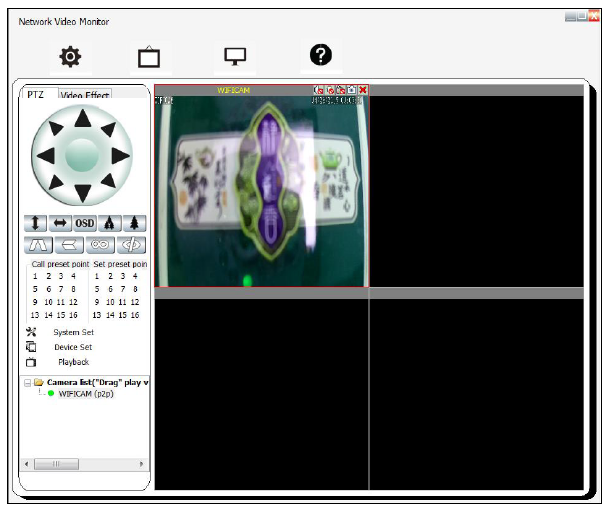Click the horizontal scrollbar thumb in camera list
The height and width of the screenshot is (511, 612).
tap(56, 464)
